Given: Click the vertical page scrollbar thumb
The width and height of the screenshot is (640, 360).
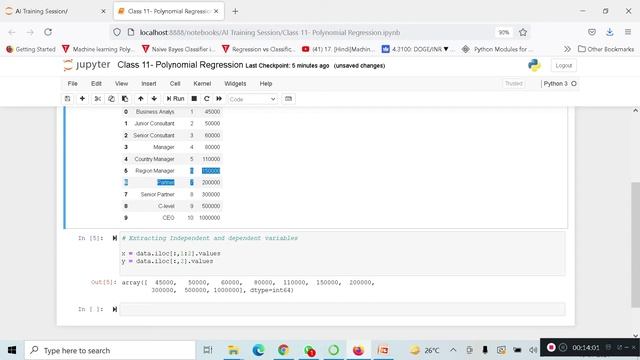Looking at the screenshot, I should [x=636, y=245].
